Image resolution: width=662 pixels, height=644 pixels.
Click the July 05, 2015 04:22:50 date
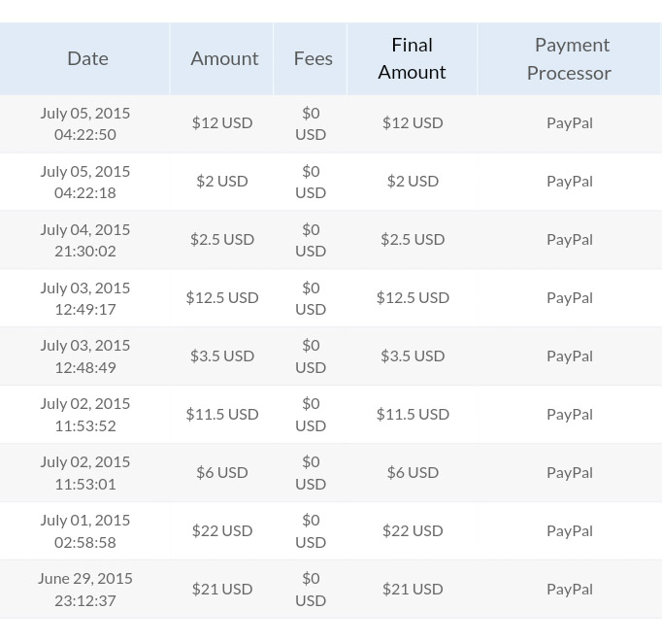point(85,123)
